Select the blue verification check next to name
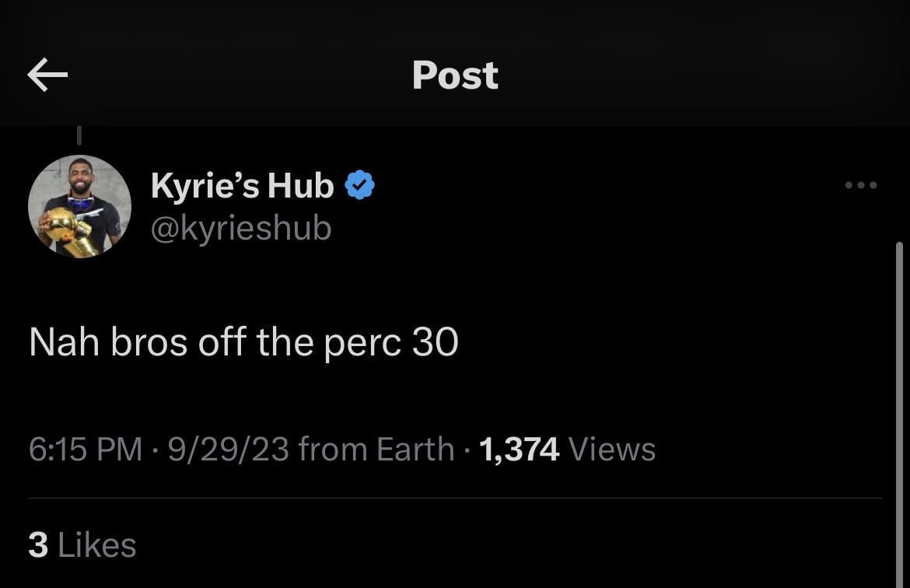Image resolution: width=910 pixels, height=588 pixels. [359, 184]
